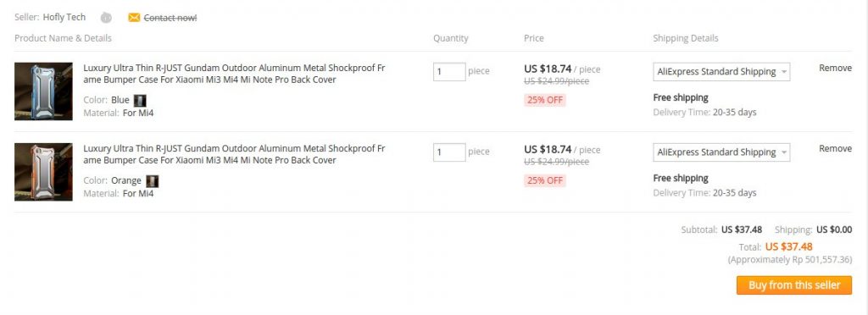Select the Orange color swatch thumbnail
Viewport: 868px width, 315px height.
[x=153, y=181]
